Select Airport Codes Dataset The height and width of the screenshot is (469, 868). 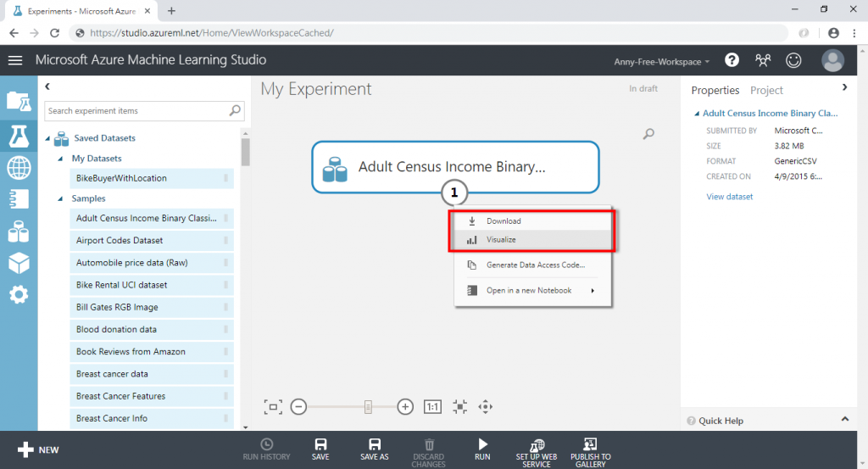[x=152, y=240]
